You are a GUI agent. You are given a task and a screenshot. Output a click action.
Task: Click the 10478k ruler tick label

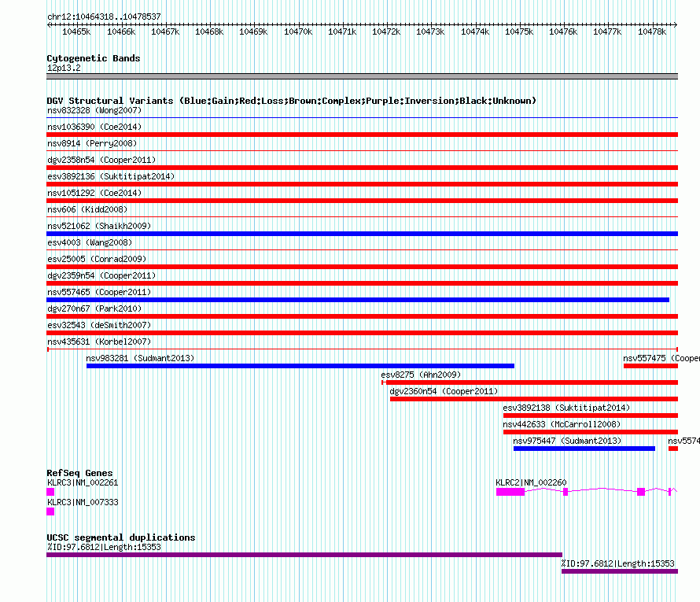(x=652, y=31)
